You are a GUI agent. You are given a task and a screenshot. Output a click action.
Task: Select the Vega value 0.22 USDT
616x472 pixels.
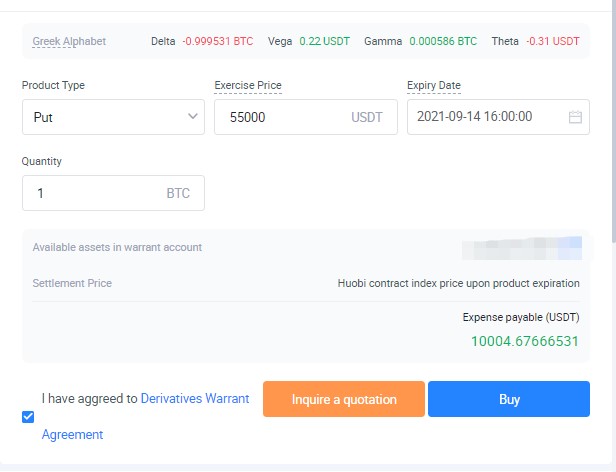pos(322,41)
